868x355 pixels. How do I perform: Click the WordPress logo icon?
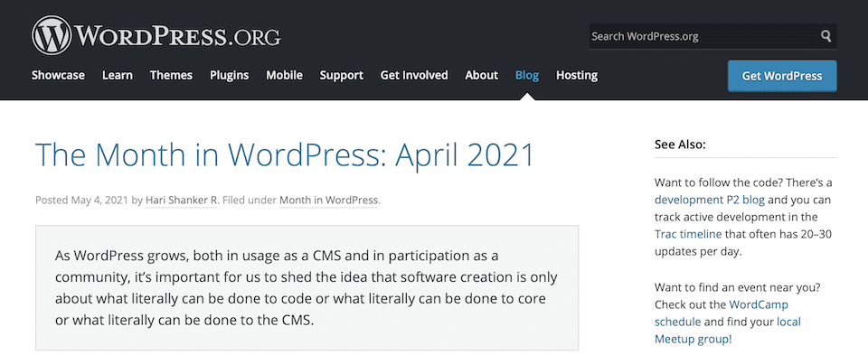[52, 35]
